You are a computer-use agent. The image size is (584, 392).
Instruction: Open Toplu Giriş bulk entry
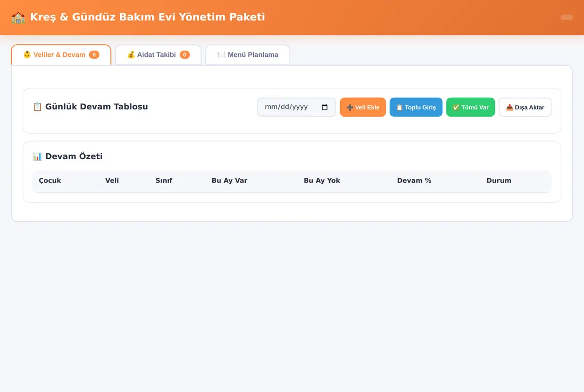(x=416, y=107)
